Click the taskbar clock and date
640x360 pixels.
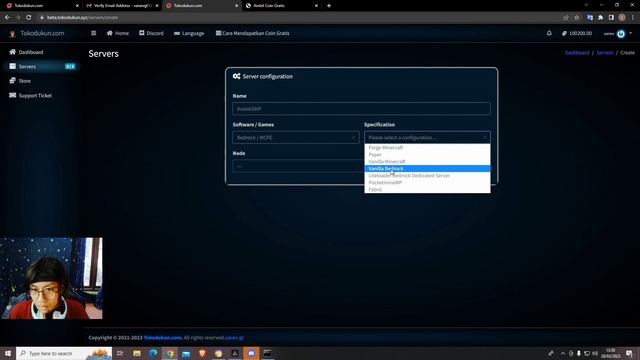pos(611,353)
